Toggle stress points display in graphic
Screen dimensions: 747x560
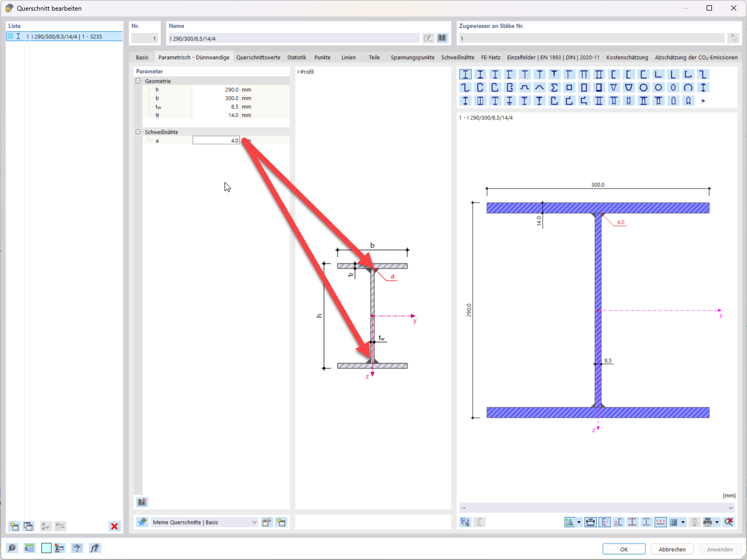(632, 522)
